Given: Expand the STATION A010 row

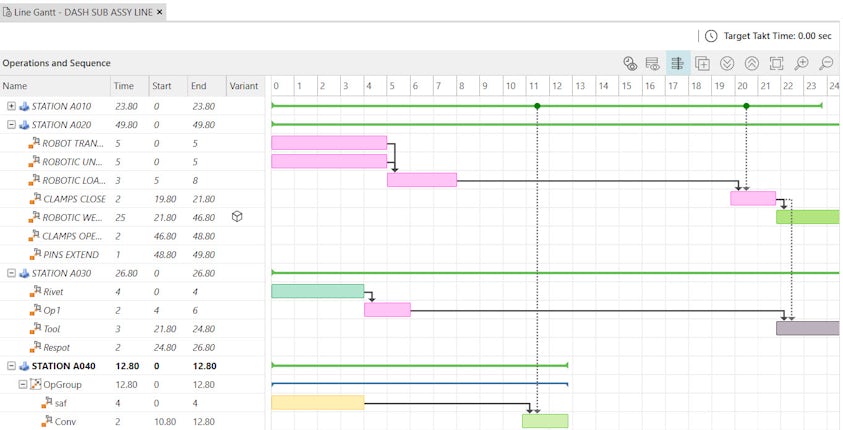Looking at the screenshot, I should click(11, 106).
